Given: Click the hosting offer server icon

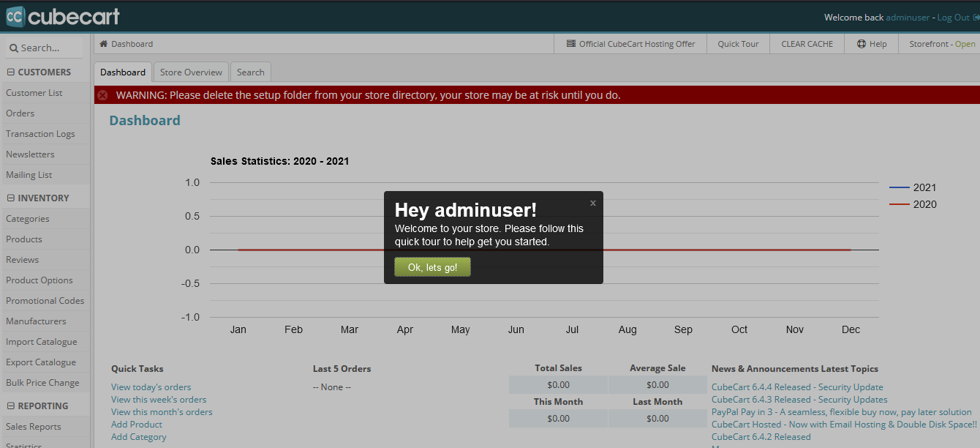Looking at the screenshot, I should coord(571,44).
